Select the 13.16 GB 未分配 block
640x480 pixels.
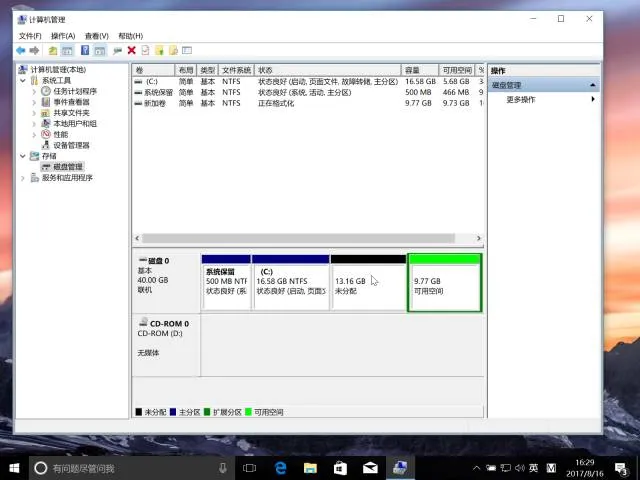tap(368, 282)
